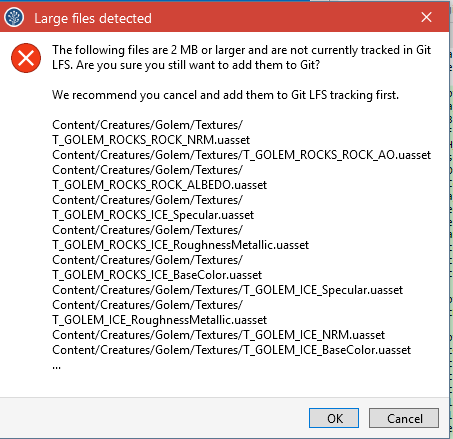Close the Large files detected dialog

point(426,17)
